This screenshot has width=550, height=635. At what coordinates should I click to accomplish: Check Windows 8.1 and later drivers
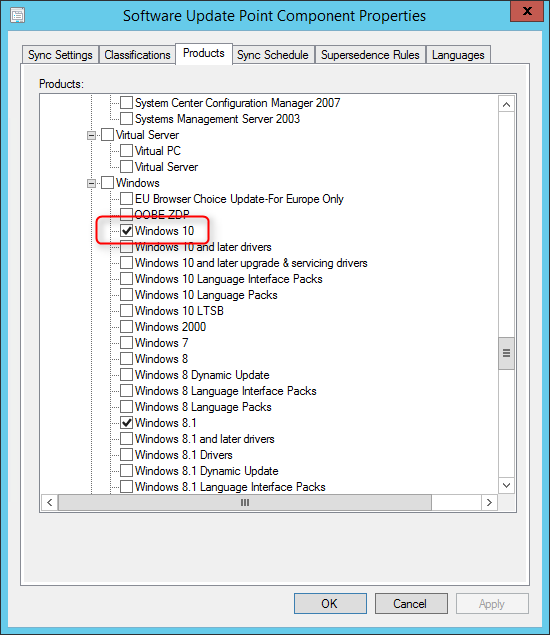click(126, 439)
